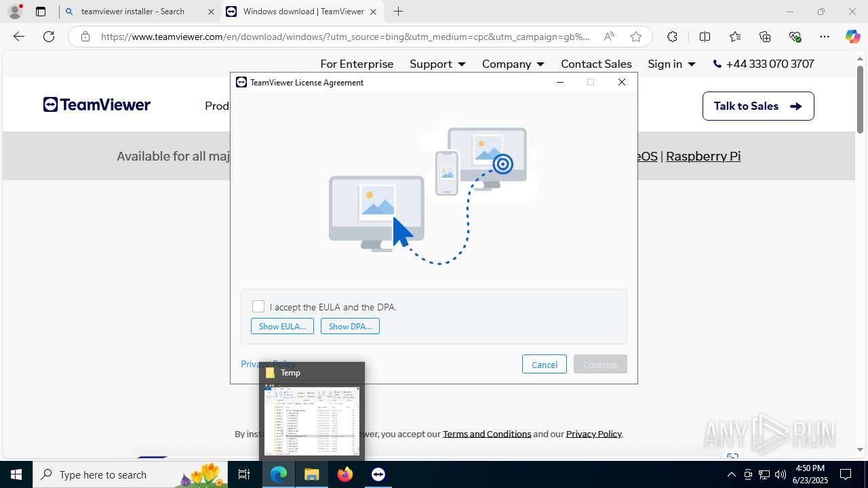
Task: Open the Raspberry Pi download link
Action: click(703, 156)
